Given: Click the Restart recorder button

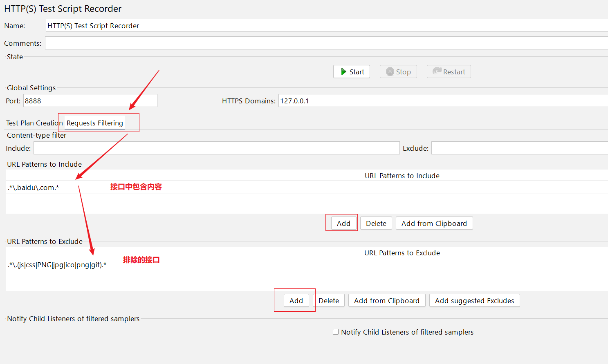Looking at the screenshot, I should tap(449, 72).
